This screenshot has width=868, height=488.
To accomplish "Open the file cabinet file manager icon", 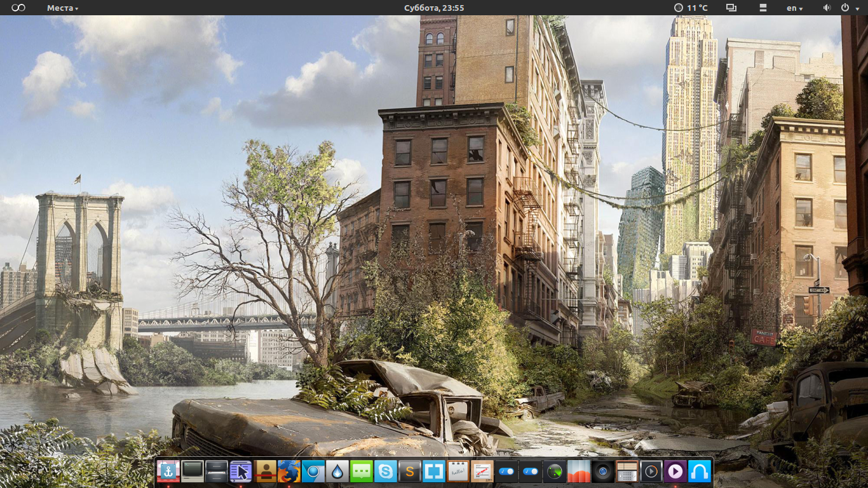I will 217,471.
